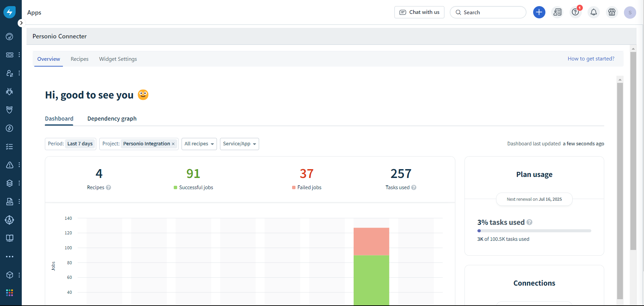Select the Dashboard tab

pyautogui.click(x=59, y=119)
